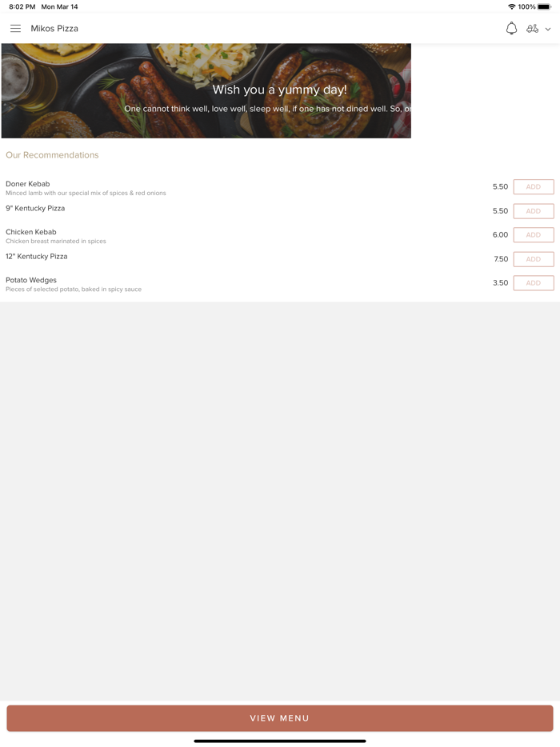The height and width of the screenshot is (747, 560).
Task: Select the Doner Kebab item name
Action: [28, 184]
